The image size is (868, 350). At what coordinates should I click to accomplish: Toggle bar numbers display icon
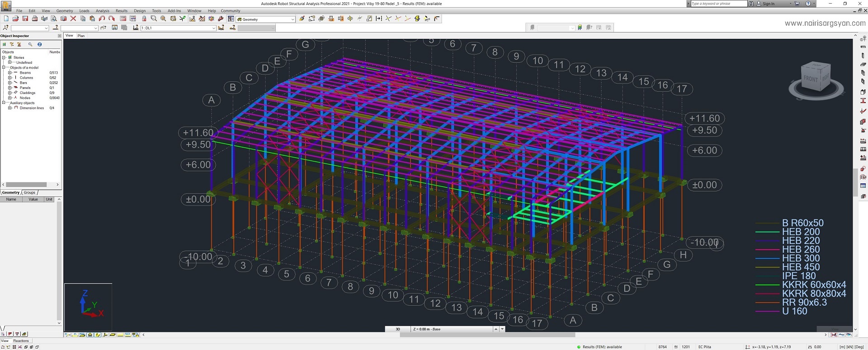click(x=75, y=335)
